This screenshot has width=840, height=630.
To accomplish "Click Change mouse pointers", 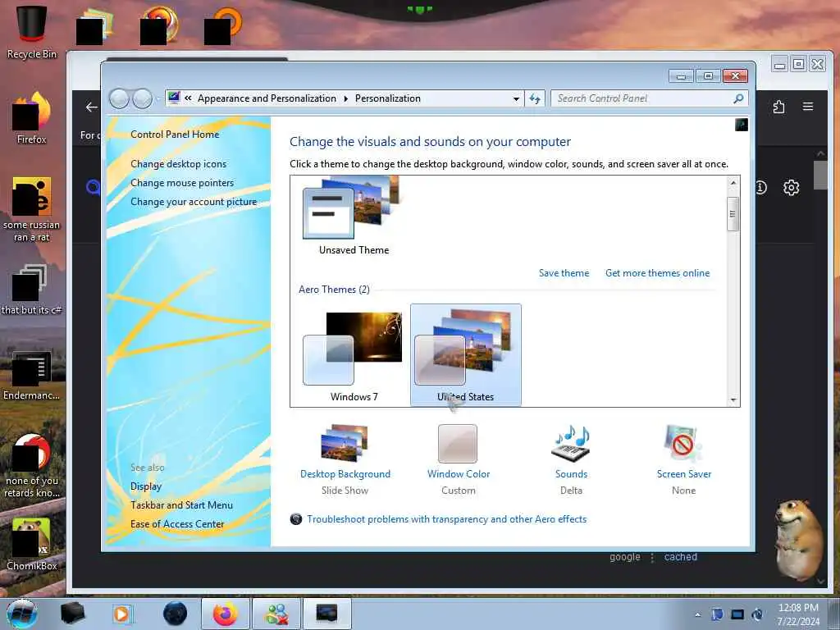I will coord(182,183).
